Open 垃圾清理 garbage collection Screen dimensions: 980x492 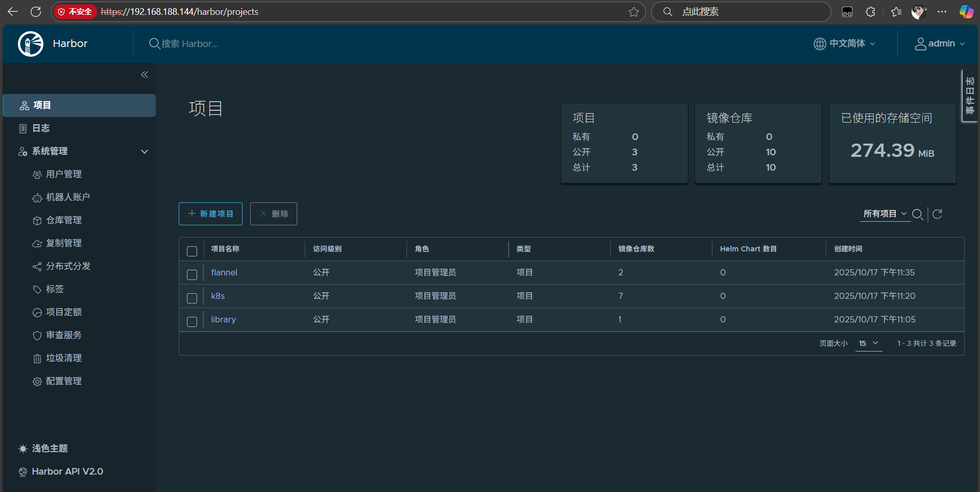64,358
